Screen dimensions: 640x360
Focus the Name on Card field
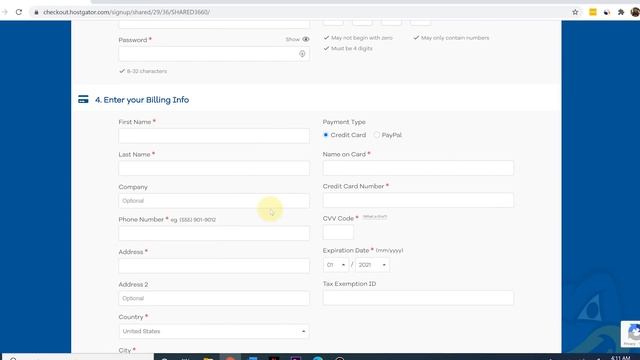click(x=418, y=168)
